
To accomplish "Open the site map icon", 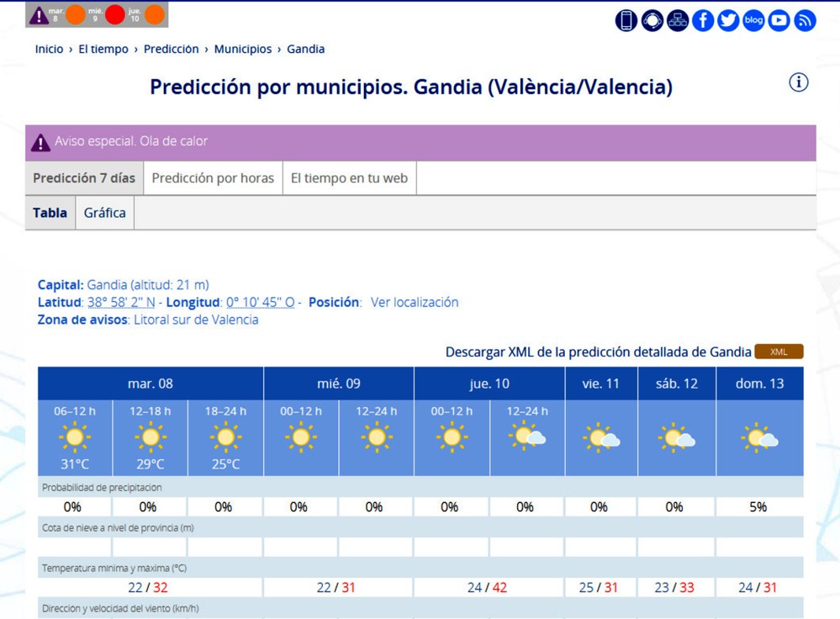I will pyautogui.click(x=678, y=20).
